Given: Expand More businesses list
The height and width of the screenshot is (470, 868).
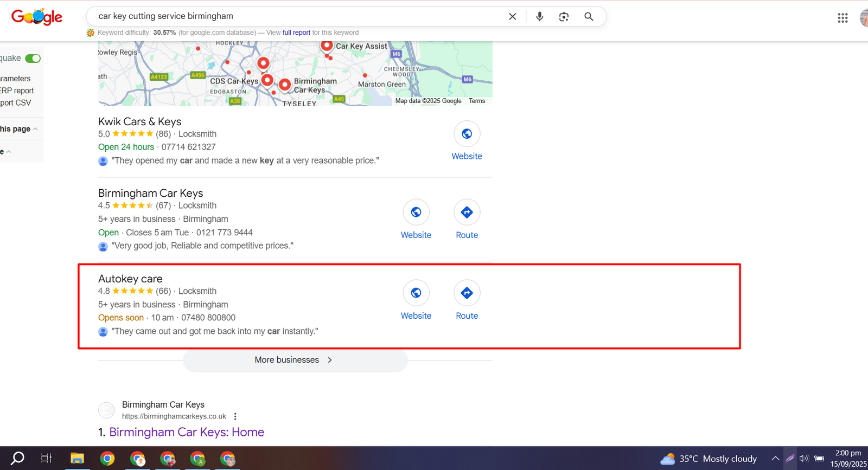Looking at the screenshot, I should pos(295,360).
